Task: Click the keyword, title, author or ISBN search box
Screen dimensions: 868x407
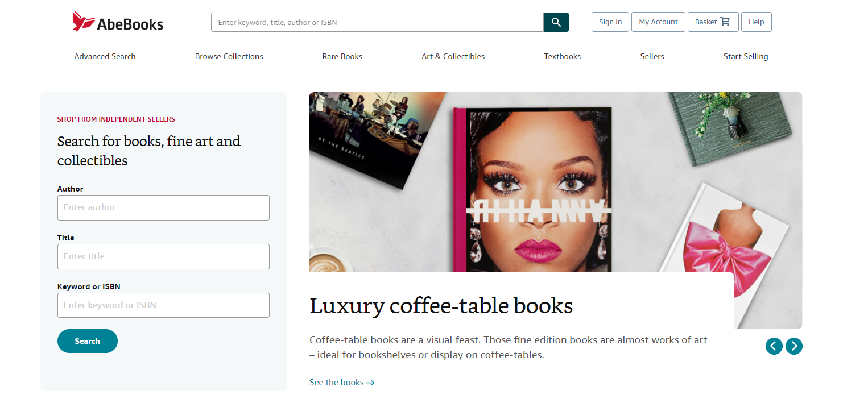Action: tap(375, 22)
